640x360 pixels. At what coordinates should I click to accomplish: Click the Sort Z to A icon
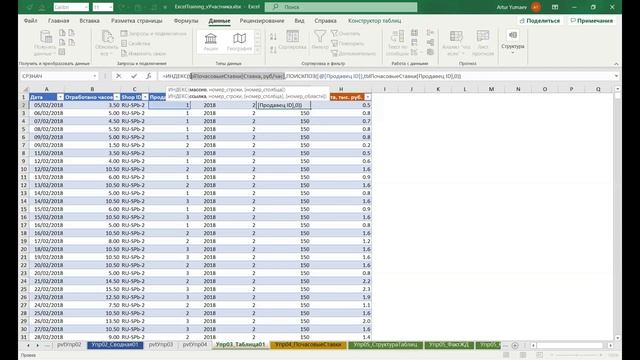(273, 50)
